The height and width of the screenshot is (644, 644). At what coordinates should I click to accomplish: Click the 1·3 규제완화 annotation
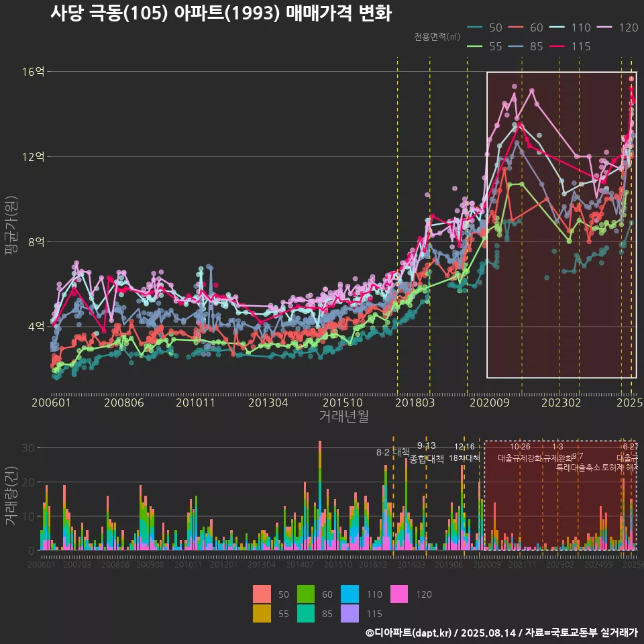coord(557,452)
